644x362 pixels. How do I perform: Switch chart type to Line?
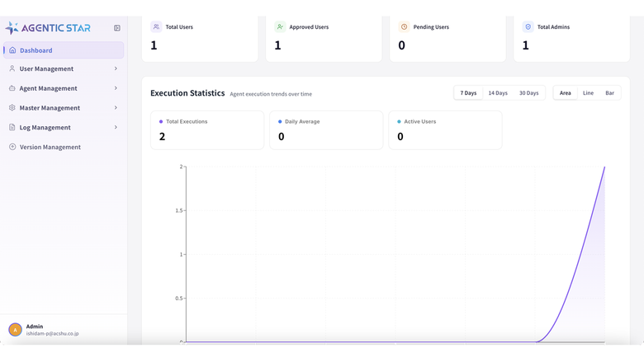tap(588, 93)
